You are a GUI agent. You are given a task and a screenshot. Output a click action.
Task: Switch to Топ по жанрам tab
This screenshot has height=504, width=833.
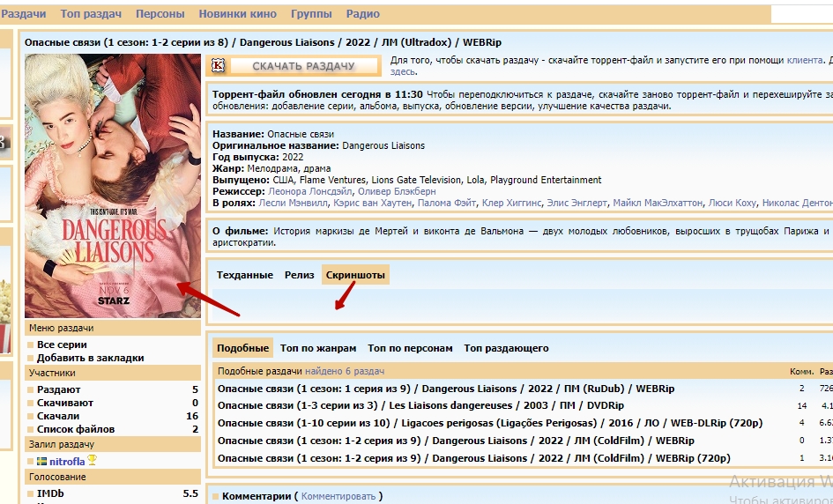click(318, 348)
